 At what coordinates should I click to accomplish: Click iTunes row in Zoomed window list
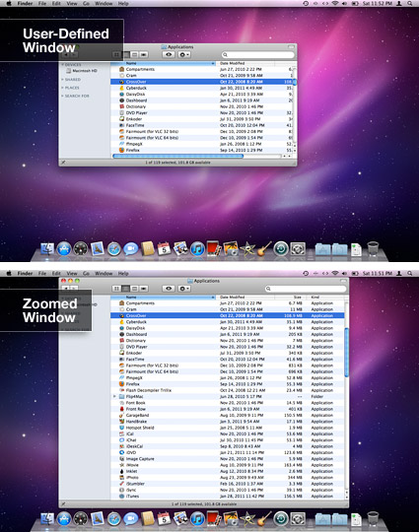[228, 496]
